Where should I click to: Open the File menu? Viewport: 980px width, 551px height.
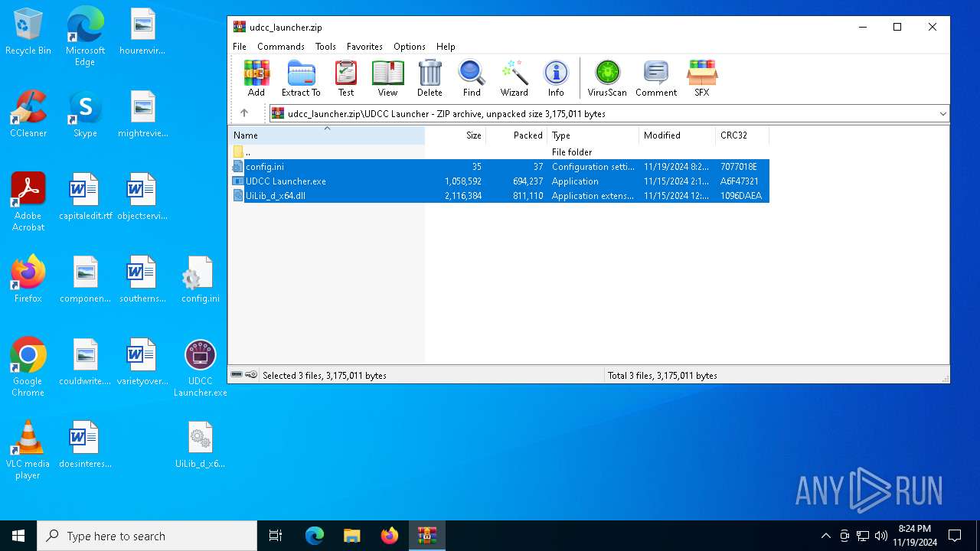(x=240, y=47)
